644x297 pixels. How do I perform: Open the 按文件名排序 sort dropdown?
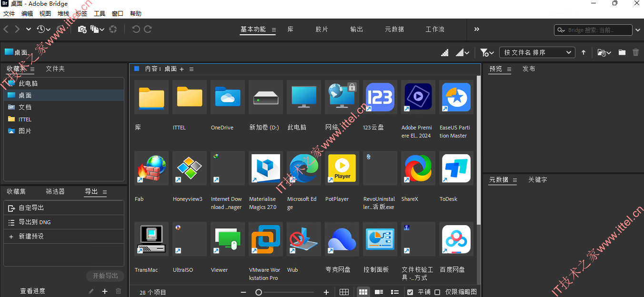coord(537,52)
